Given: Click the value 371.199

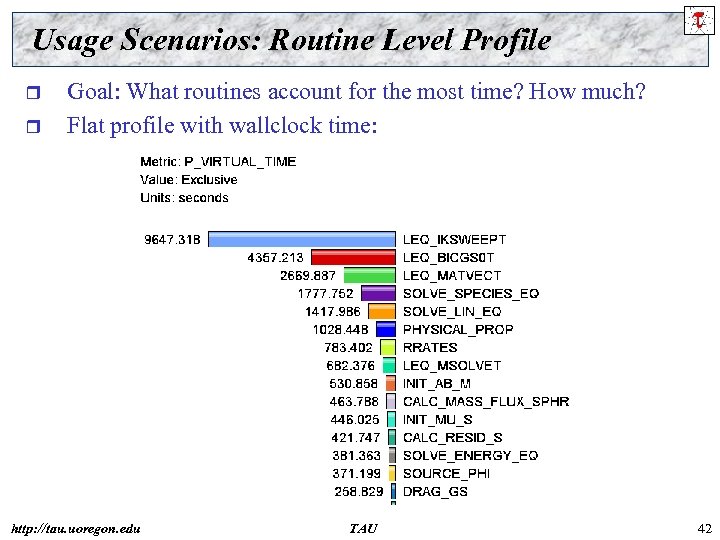Looking at the screenshot, I should coord(356,473).
